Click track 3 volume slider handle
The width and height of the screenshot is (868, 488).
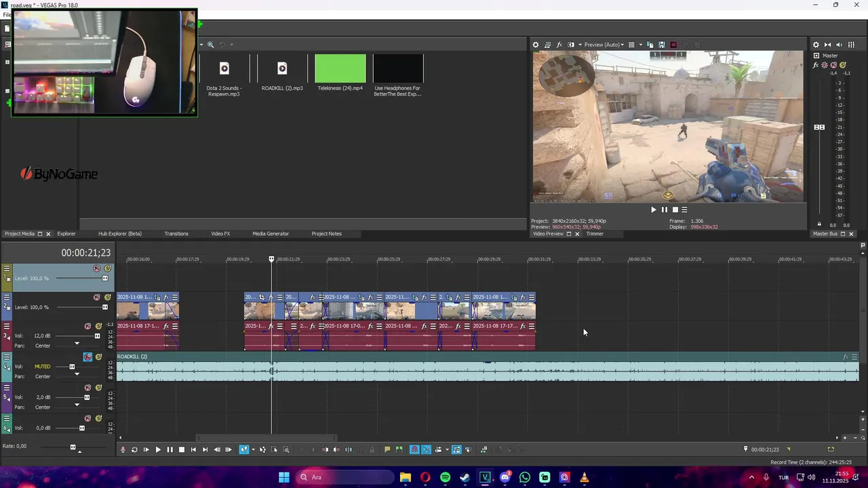point(97,336)
